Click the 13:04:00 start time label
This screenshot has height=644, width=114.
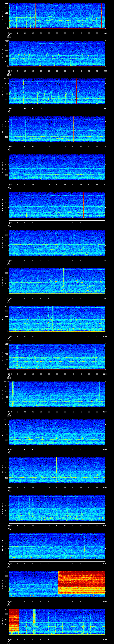click(9, 147)
